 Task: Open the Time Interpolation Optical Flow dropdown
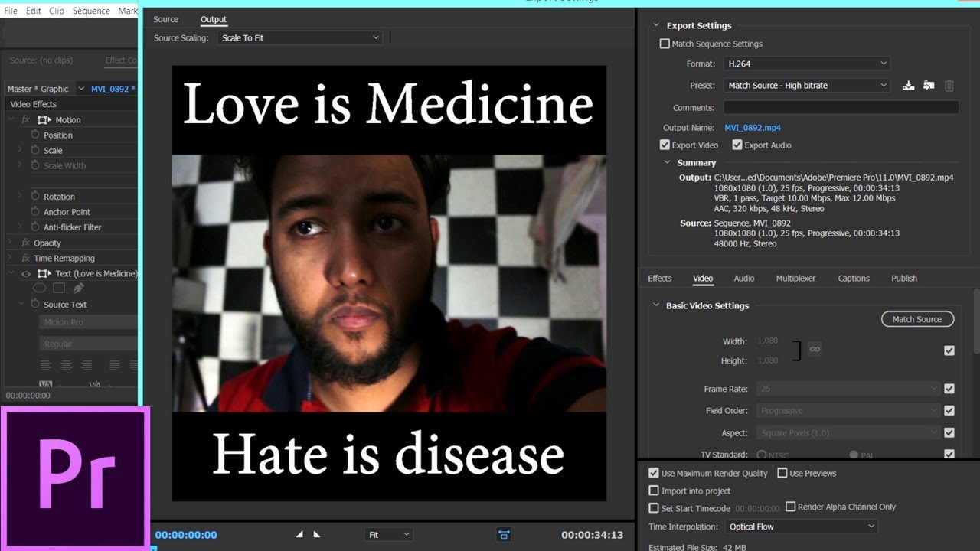[801, 527]
